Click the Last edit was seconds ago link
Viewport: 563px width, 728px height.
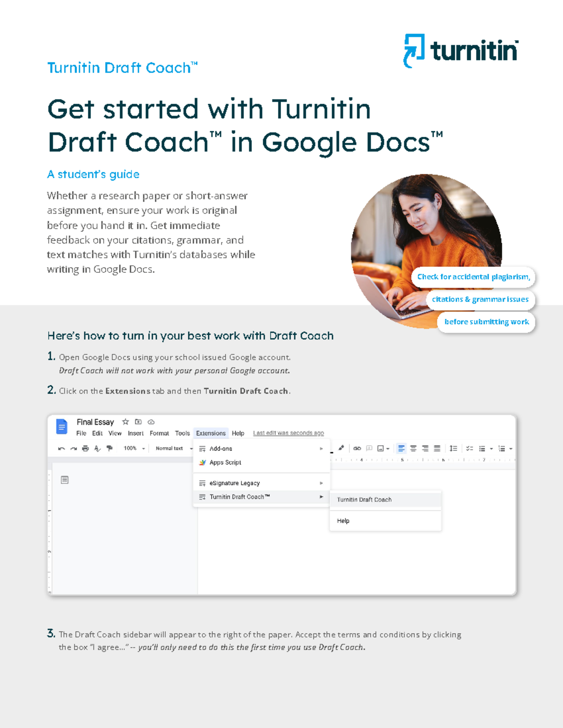(x=288, y=433)
